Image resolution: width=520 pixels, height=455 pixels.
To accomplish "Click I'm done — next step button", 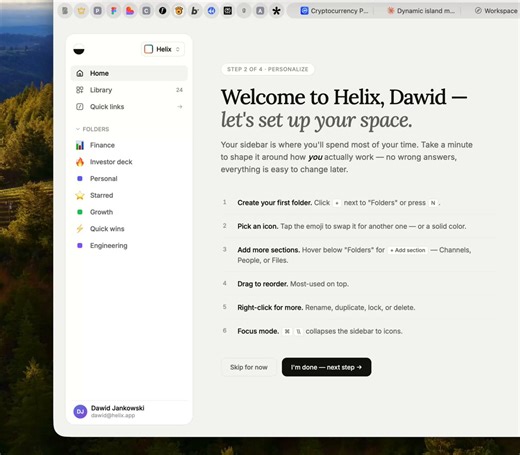I will coord(326,367).
